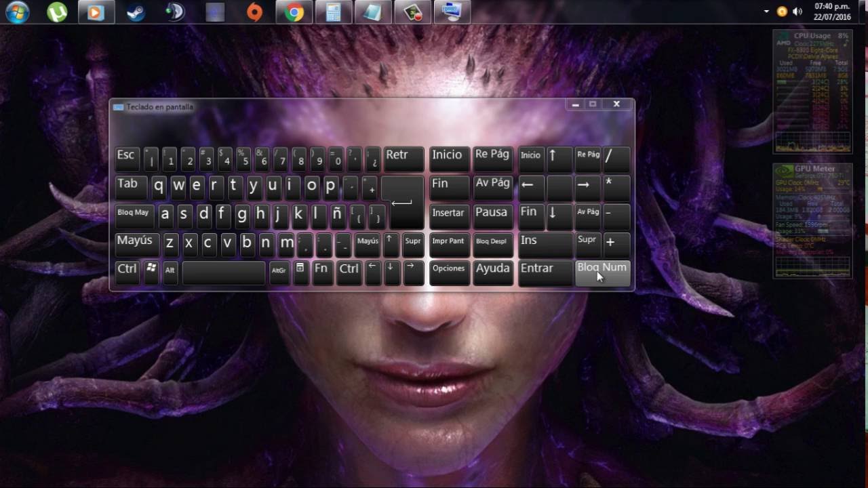This screenshot has width=868, height=488.
Task: Click the Impr Pant key
Action: 449,244
